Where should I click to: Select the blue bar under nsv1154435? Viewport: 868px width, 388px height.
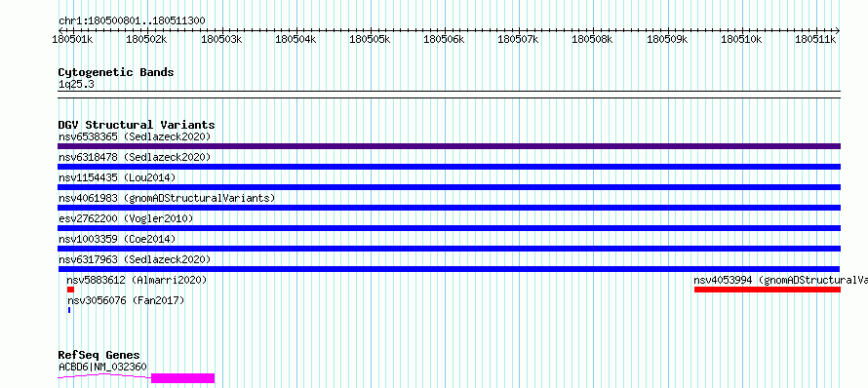[449, 187]
